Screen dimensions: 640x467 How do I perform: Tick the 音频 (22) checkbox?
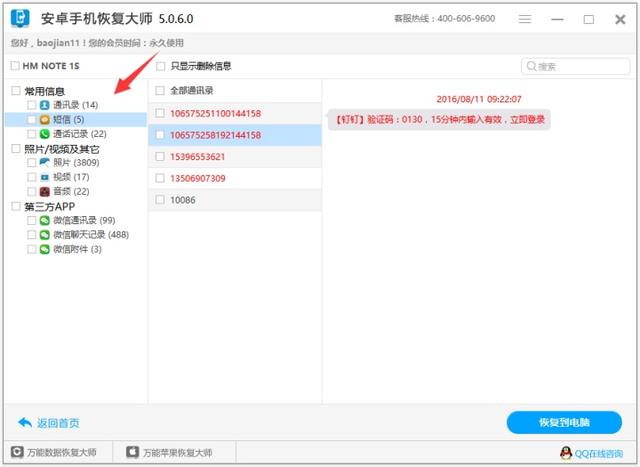pos(31,191)
